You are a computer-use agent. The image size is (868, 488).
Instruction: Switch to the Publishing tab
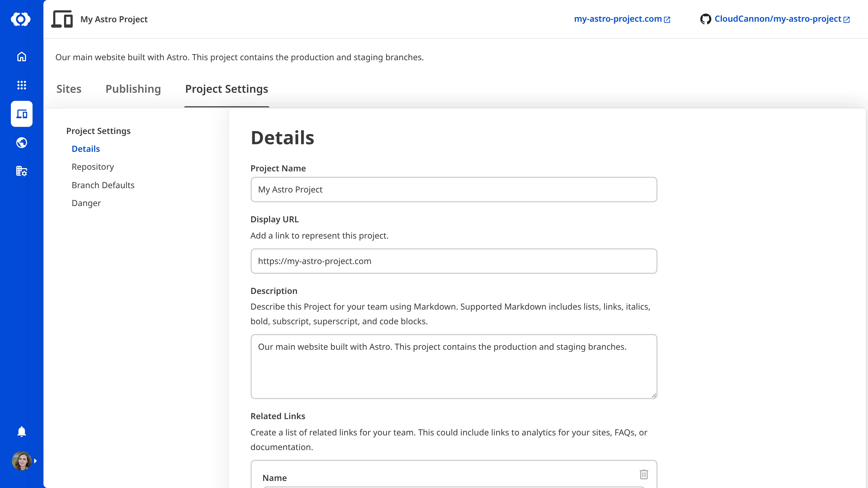tap(133, 89)
